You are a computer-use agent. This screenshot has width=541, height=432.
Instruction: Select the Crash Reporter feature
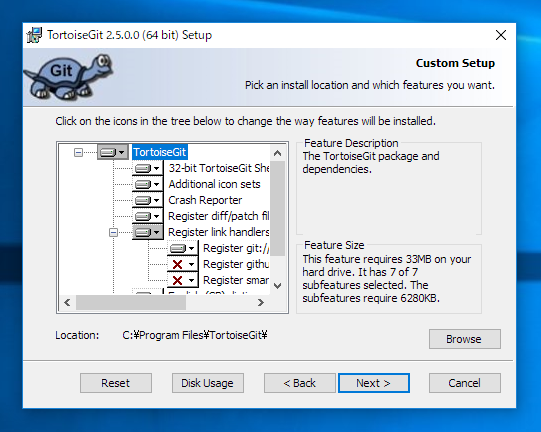pyautogui.click(x=205, y=200)
